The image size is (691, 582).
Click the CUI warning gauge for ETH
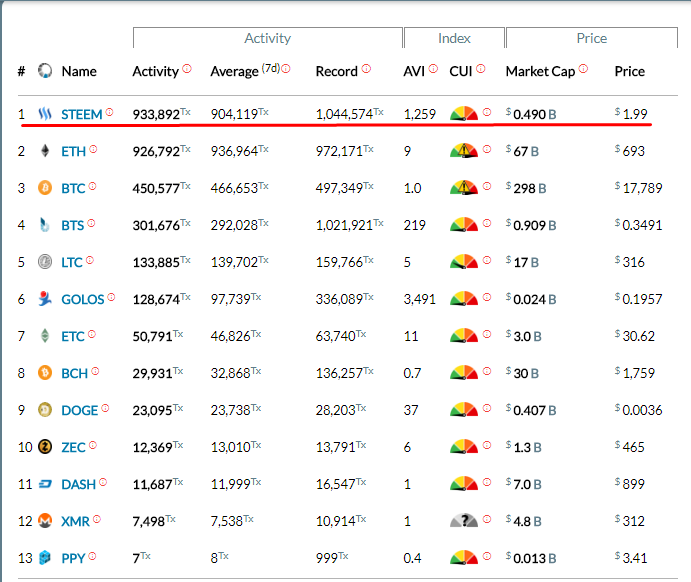click(464, 150)
